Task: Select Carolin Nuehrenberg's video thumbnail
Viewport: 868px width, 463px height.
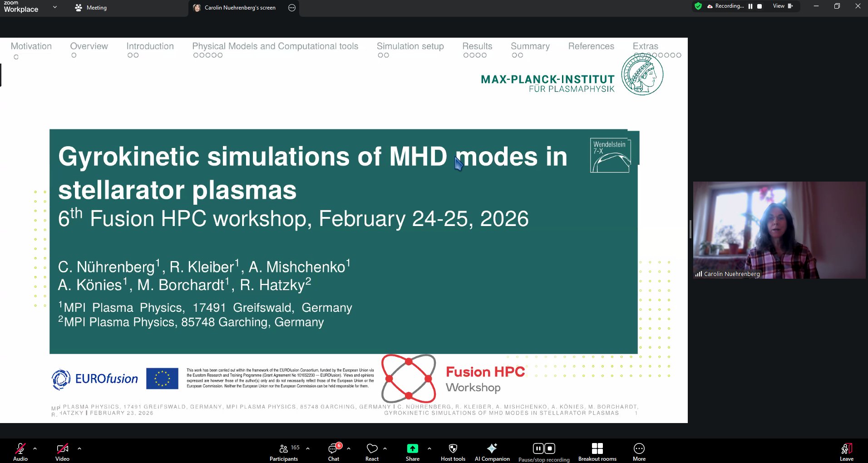Action: (x=779, y=230)
